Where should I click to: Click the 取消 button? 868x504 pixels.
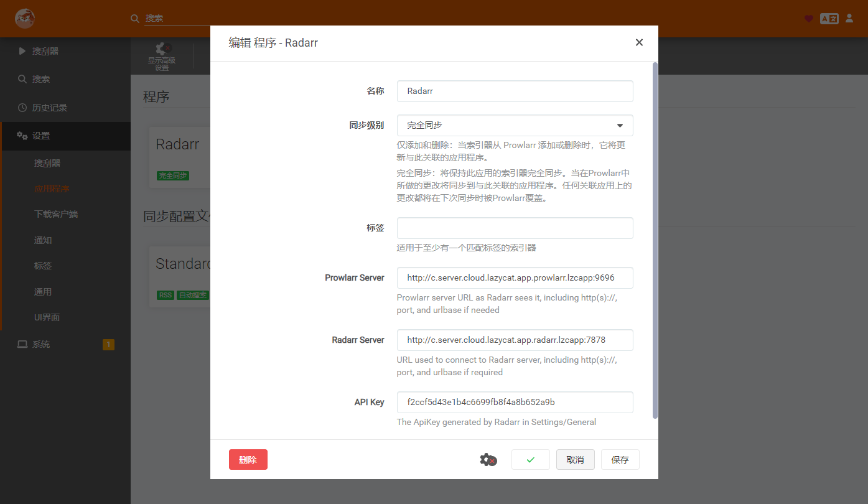(576, 460)
